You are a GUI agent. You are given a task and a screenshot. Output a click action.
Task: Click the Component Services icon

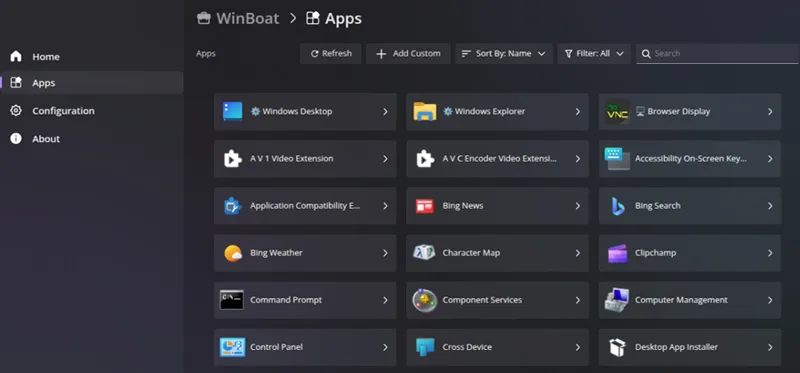click(424, 300)
